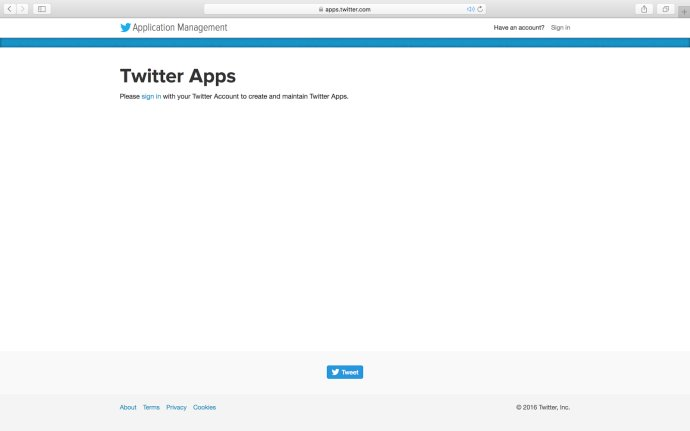Reload the page using the refresh icon
Image resolution: width=690 pixels, height=431 pixels.
click(x=480, y=9)
